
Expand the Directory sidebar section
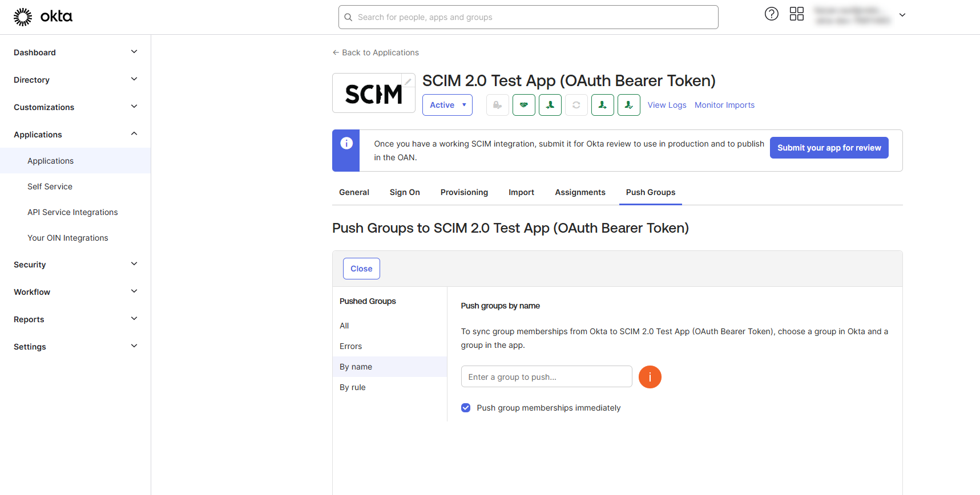[x=75, y=80]
